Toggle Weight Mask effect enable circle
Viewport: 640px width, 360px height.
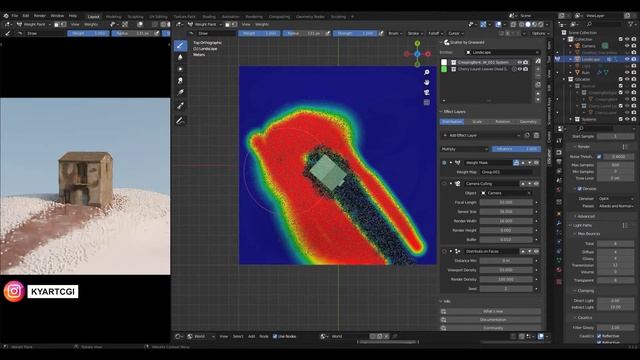point(444,162)
